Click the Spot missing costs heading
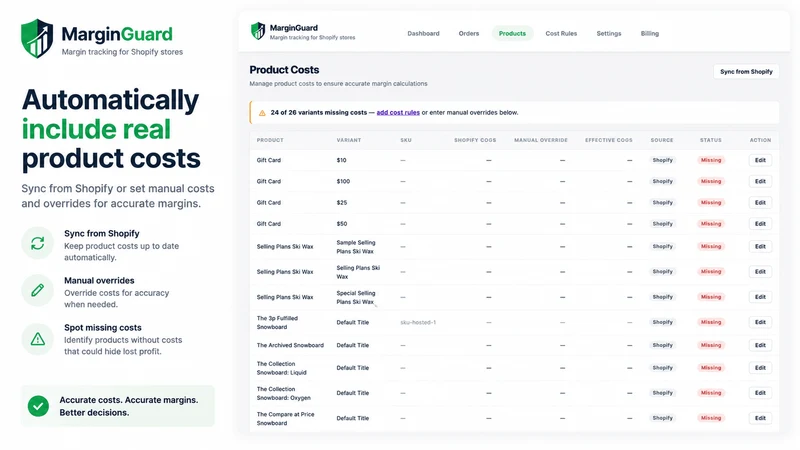 point(103,328)
